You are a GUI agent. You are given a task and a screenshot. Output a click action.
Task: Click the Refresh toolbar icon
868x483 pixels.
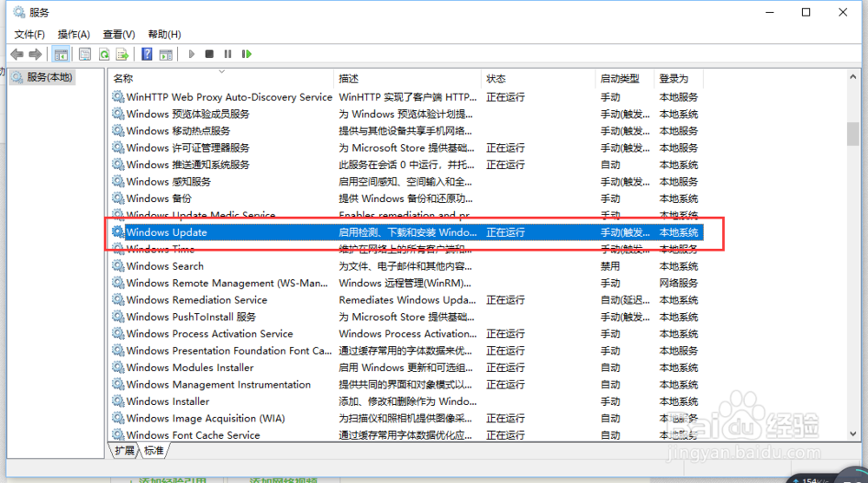103,55
